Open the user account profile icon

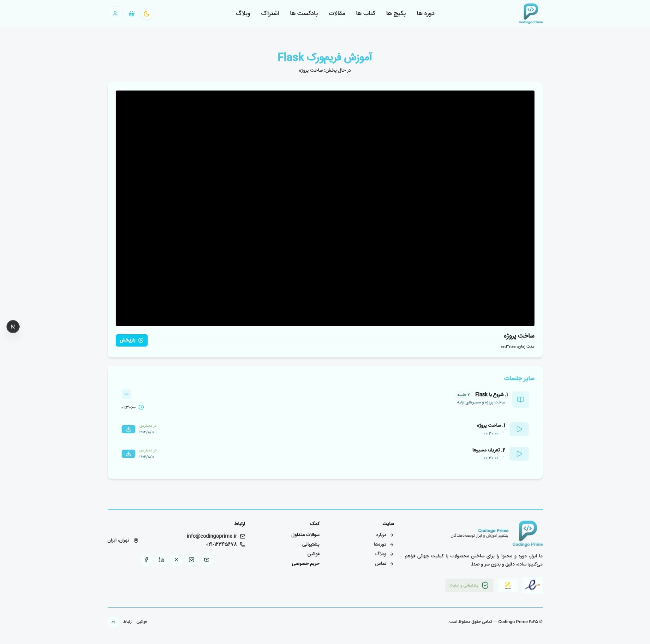pos(115,14)
